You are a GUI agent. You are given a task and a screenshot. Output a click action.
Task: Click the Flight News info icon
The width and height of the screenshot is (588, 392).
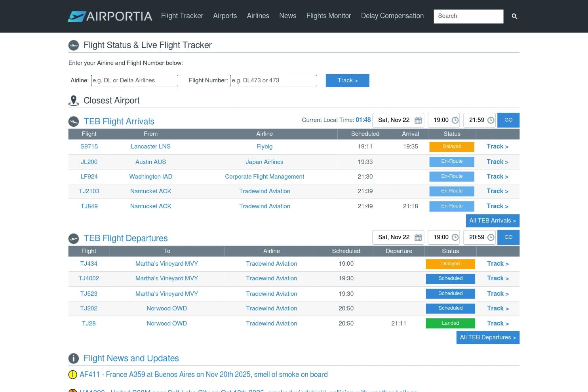click(x=74, y=358)
